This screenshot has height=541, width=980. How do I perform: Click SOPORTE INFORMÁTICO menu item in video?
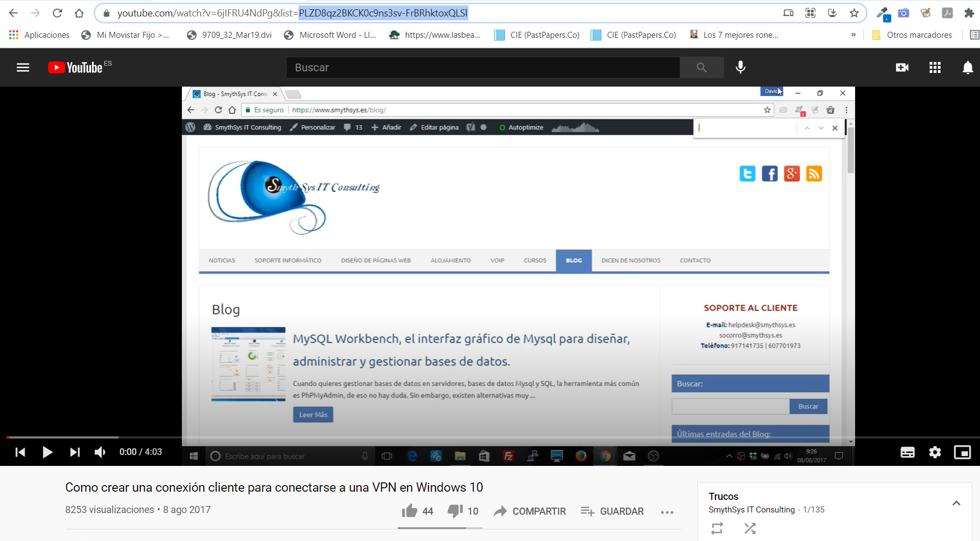coord(288,260)
